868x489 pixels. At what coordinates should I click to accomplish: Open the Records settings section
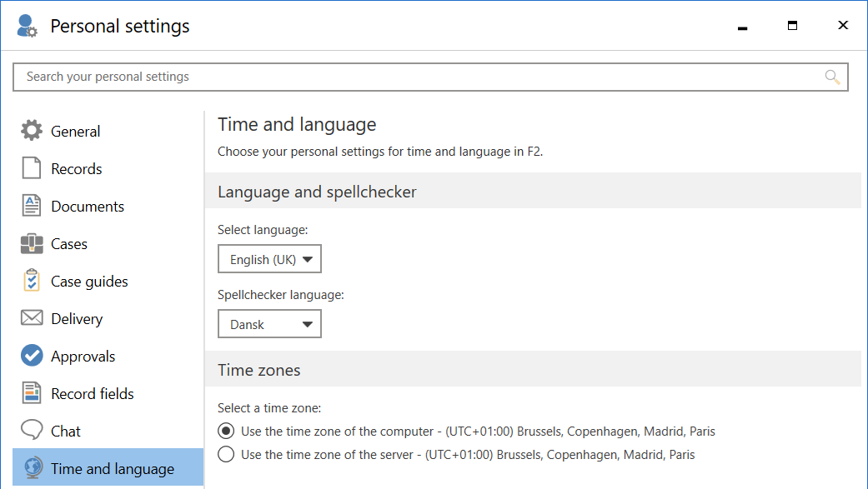pos(108,169)
